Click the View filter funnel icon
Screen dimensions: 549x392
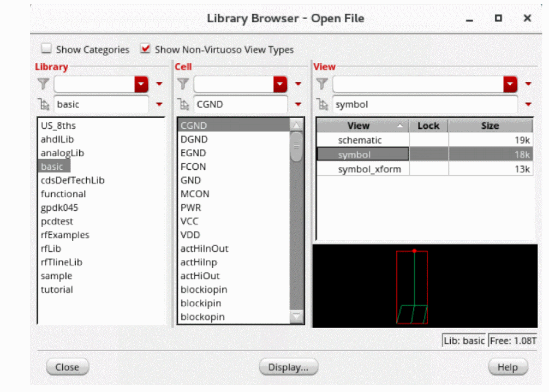323,84
